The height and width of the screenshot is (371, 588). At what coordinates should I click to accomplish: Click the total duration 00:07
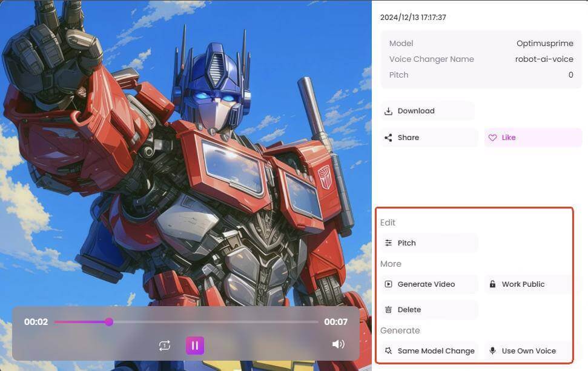tap(335, 322)
